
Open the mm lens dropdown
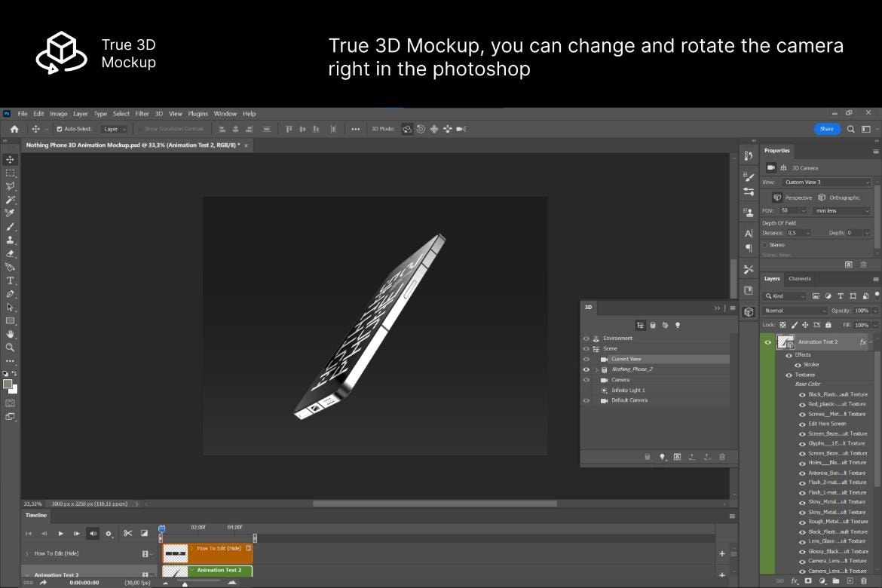point(841,210)
